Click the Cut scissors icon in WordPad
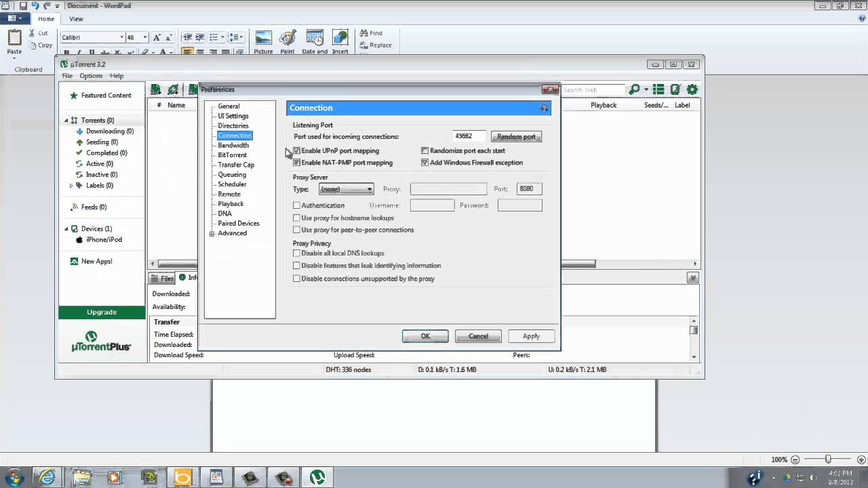This screenshot has width=868, height=488. tap(33, 33)
